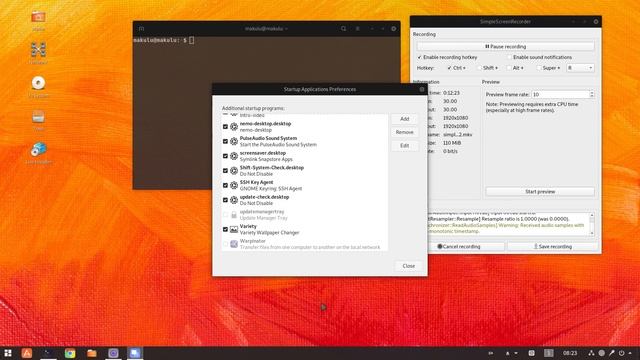The image size is (640, 360).
Task: Click Edit in Startup Applications
Action: click(x=404, y=146)
